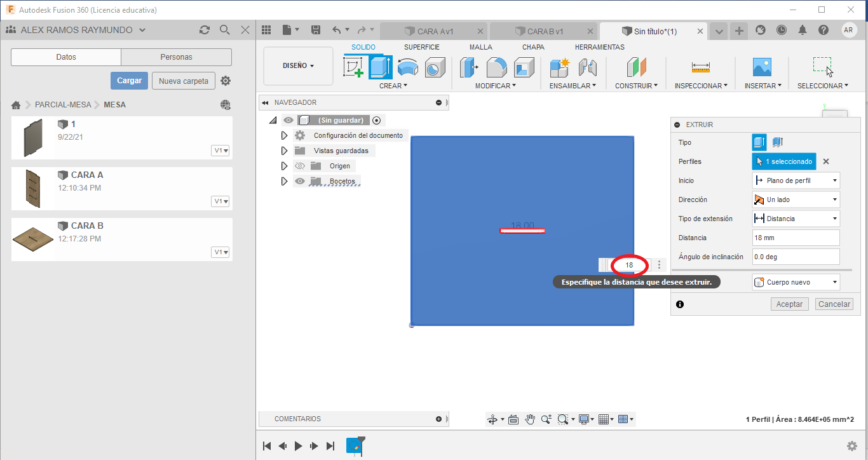Choose the Offset Plane construct icon

pos(635,67)
